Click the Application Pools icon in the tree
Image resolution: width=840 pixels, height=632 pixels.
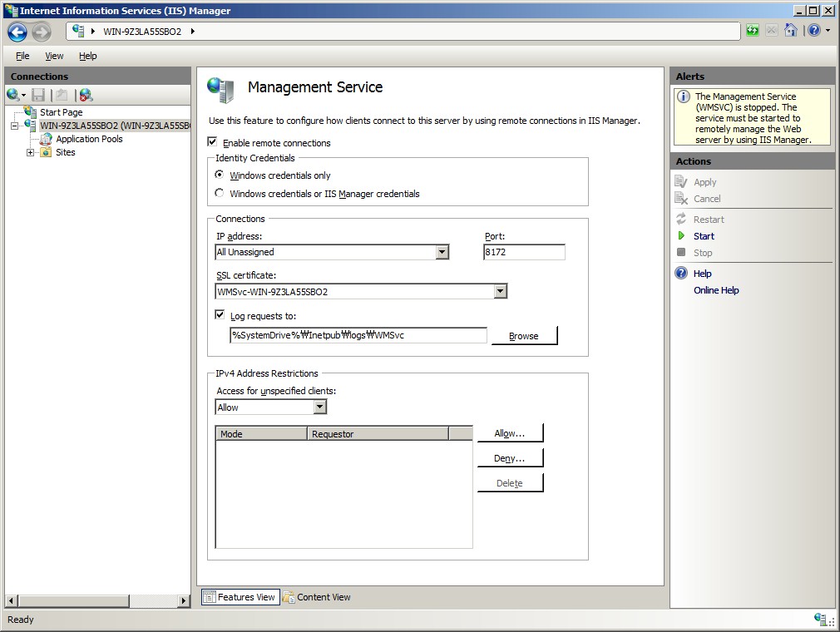(x=47, y=139)
